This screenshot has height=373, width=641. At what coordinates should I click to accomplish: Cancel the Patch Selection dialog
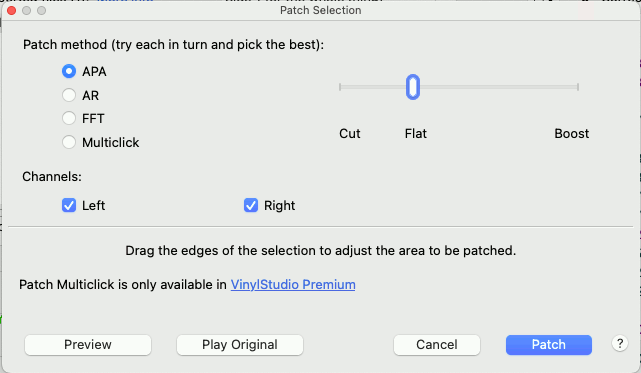pyautogui.click(x=437, y=344)
